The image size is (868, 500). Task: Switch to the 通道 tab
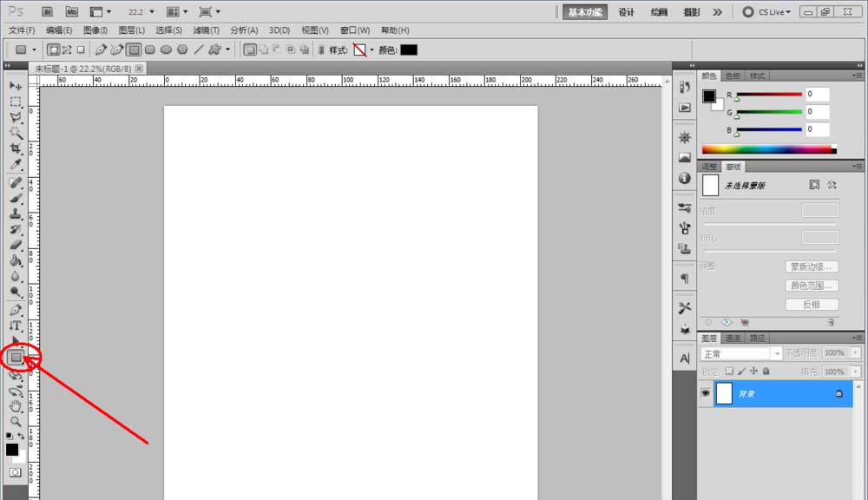(x=733, y=338)
